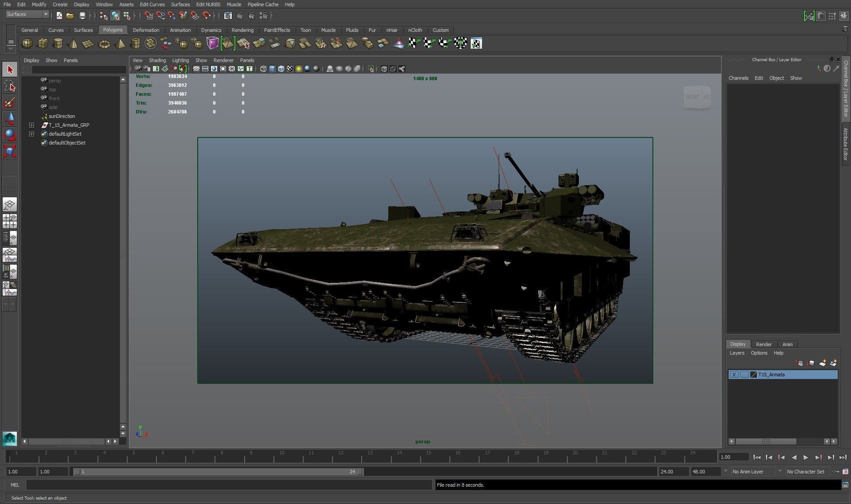
Task: Expand the T_15_Armata_GRP node
Action: click(31, 125)
